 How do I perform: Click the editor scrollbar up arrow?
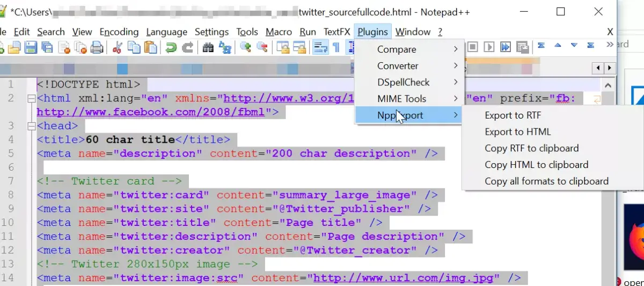[608, 85]
